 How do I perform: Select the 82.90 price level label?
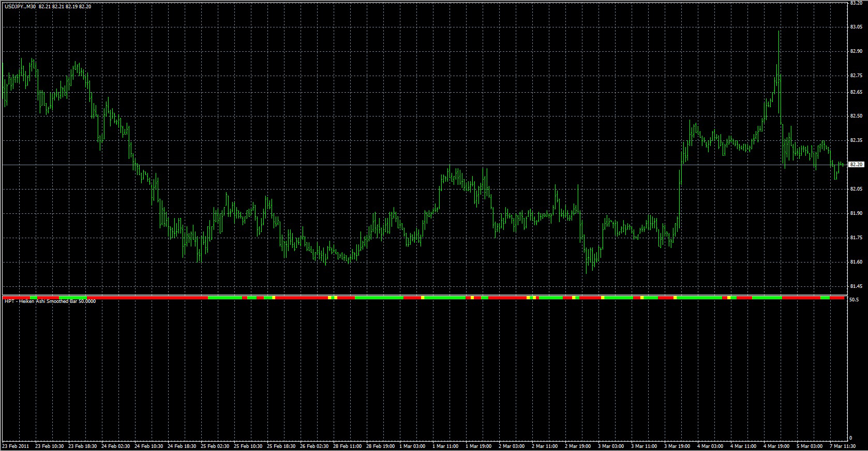(856, 51)
